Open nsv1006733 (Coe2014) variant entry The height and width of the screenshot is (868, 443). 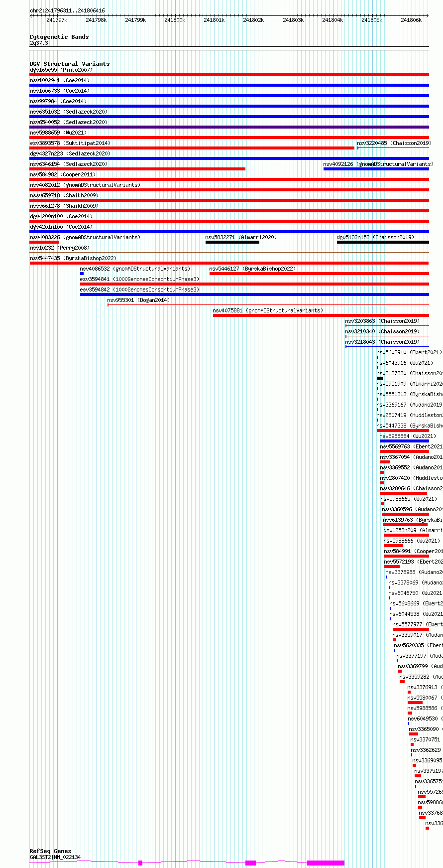[x=60, y=91]
